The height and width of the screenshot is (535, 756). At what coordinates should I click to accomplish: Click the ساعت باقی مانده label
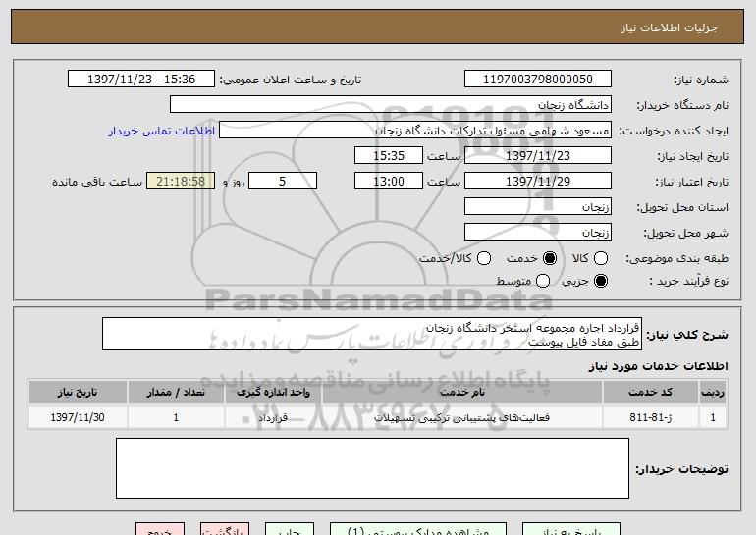tap(97, 182)
